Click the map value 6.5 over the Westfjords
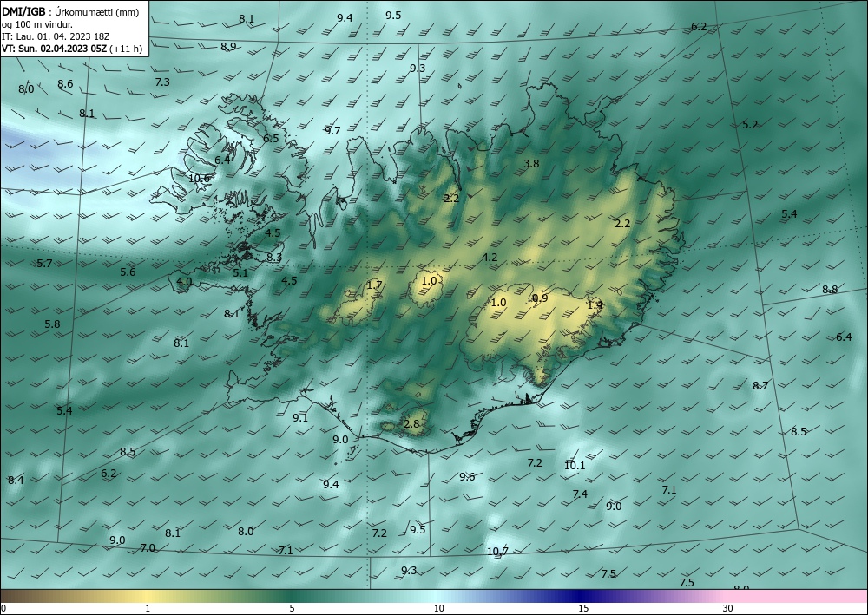This screenshot has height=615, width=868. pos(271,138)
